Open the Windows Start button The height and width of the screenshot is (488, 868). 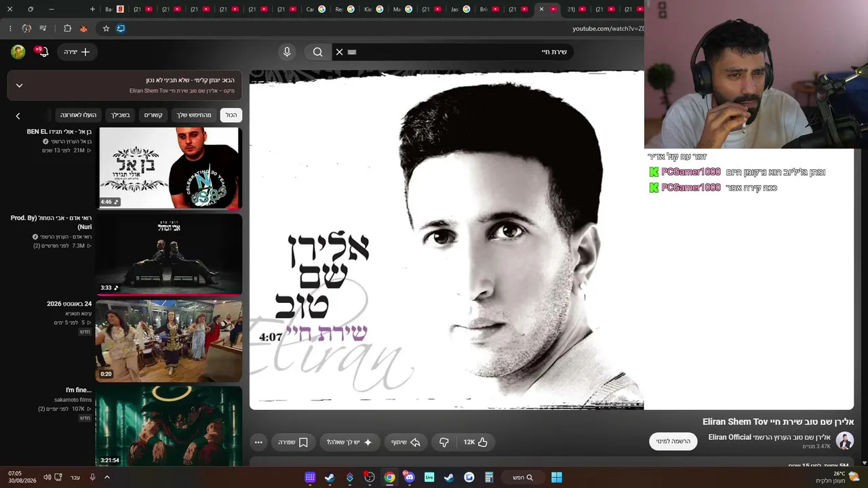[x=557, y=477]
